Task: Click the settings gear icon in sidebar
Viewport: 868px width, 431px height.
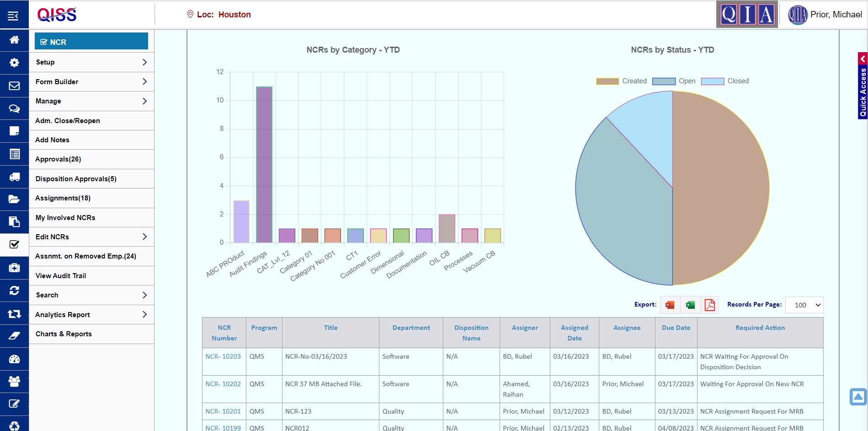Action: 14,63
